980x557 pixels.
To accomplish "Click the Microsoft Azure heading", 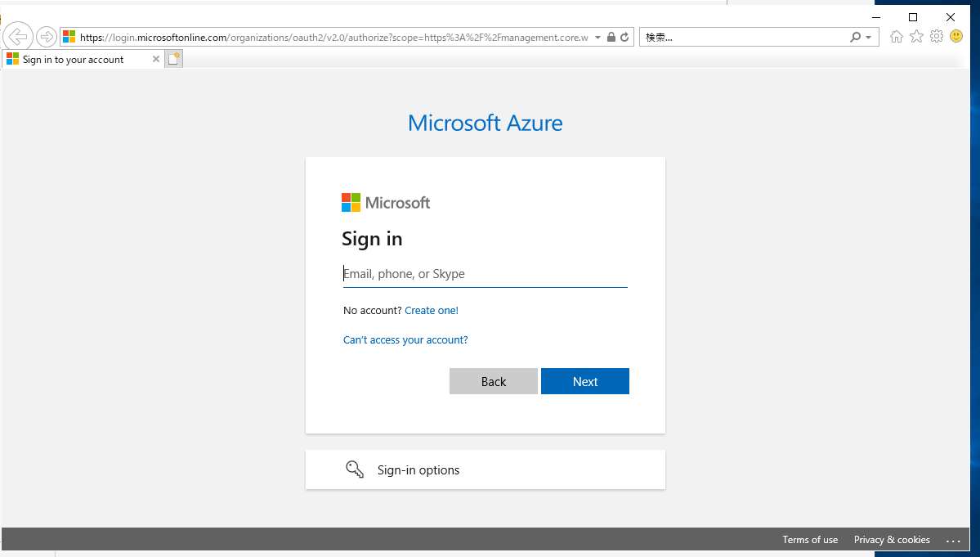I will (x=485, y=124).
